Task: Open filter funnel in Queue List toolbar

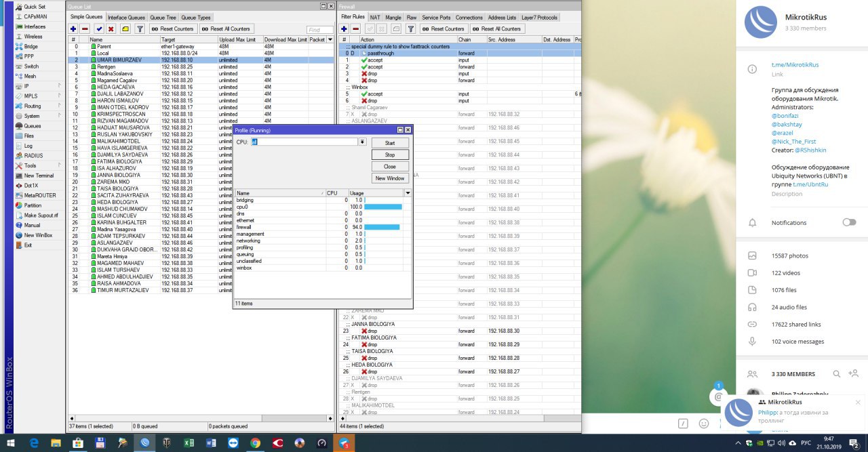Action: [x=140, y=29]
